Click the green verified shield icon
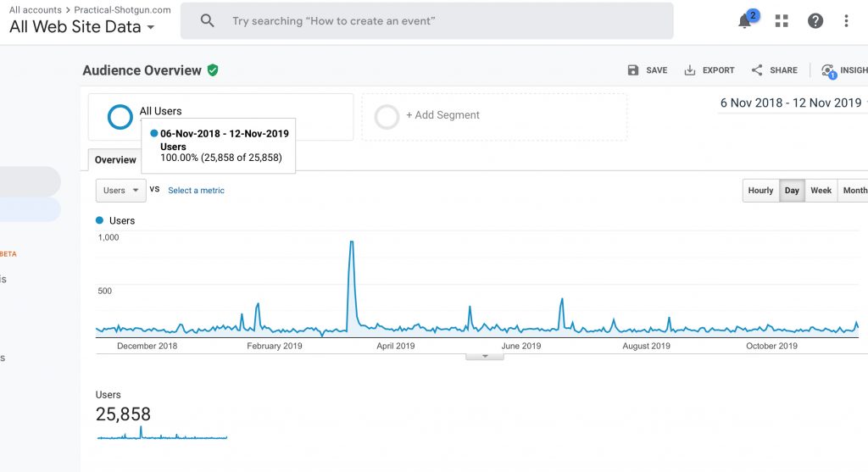This screenshot has width=868, height=472. (x=213, y=70)
